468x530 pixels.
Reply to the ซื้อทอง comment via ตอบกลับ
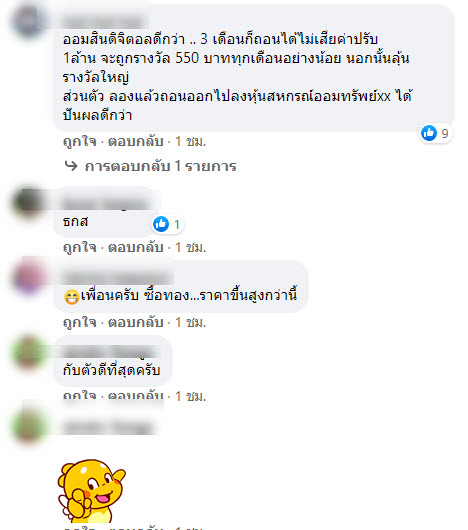point(136,322)
